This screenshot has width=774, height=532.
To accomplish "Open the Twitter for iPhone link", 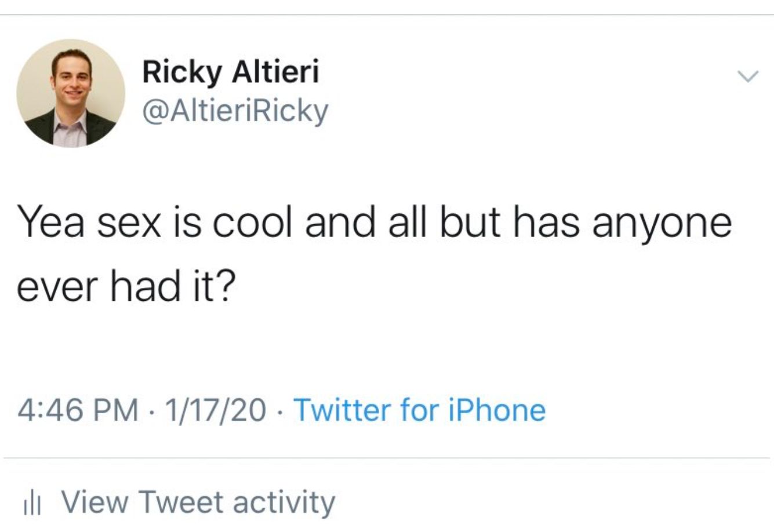I will click(x=420, y=410).
